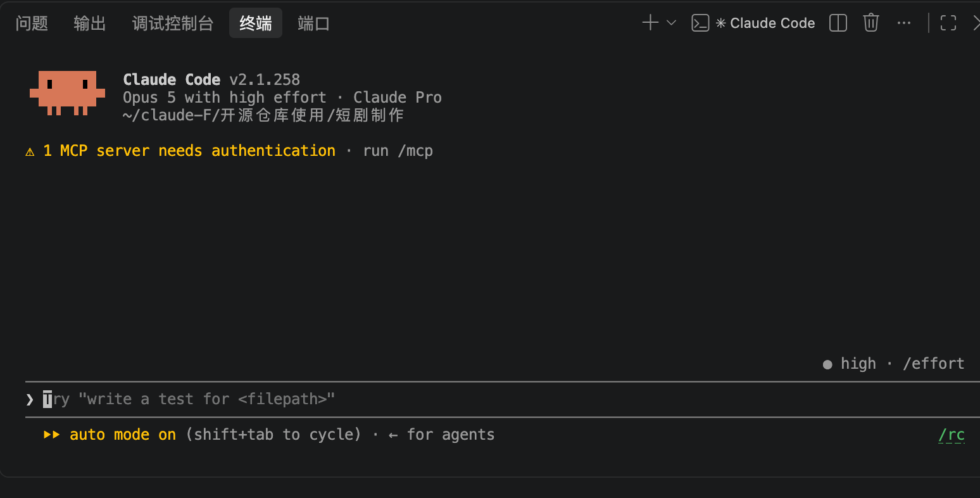Image resolution: width=980 pixels, height=498 pixels.
Task: Close the terminal panel
Action: tap(976, 23)
